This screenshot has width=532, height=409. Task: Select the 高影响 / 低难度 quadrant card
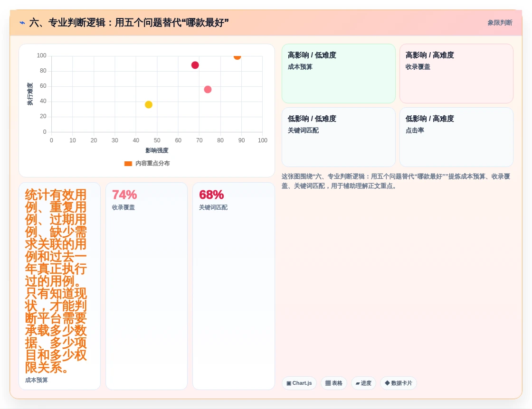click(339, 74)
